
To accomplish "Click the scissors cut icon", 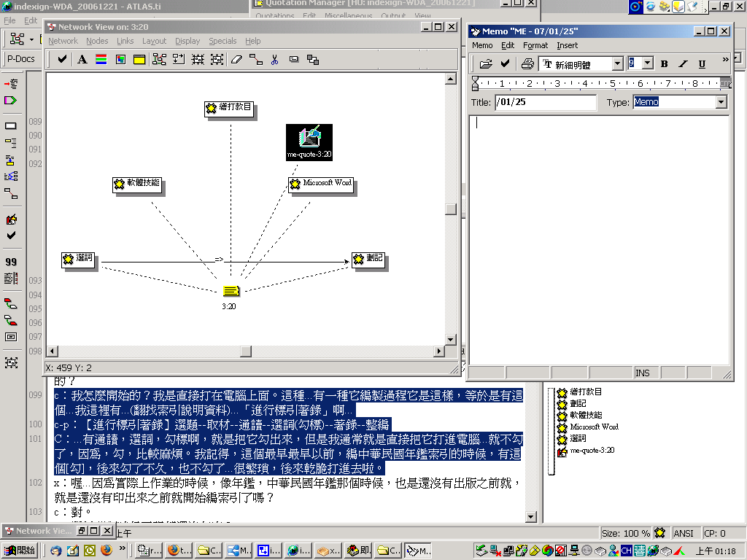I will pyautogui.click(x=274, y=59).
